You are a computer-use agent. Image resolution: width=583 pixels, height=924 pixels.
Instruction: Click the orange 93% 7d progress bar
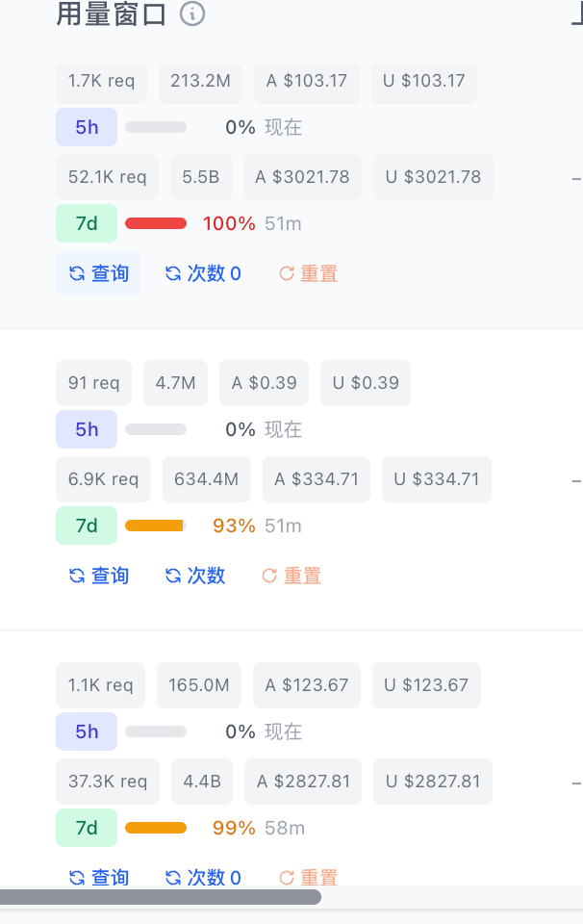click(x=156, y=526)
